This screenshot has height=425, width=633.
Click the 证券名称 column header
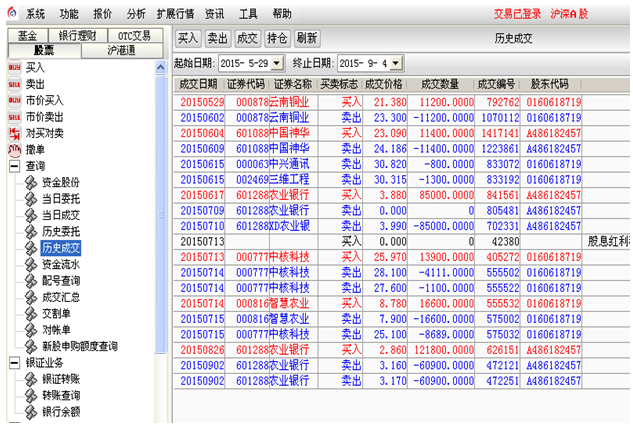(293, 84)
